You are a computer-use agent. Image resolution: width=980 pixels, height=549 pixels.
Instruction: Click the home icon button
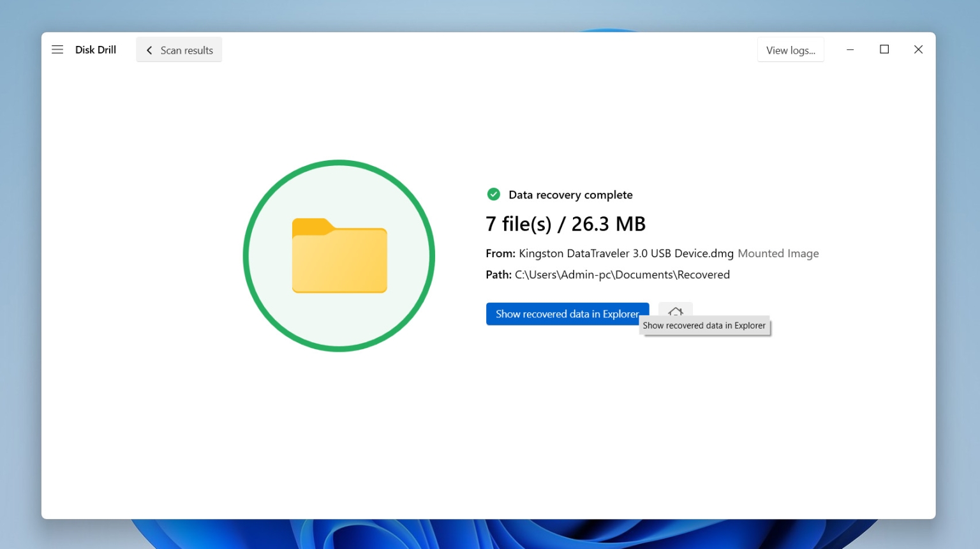pyautogui.click(x=676, y=310)
